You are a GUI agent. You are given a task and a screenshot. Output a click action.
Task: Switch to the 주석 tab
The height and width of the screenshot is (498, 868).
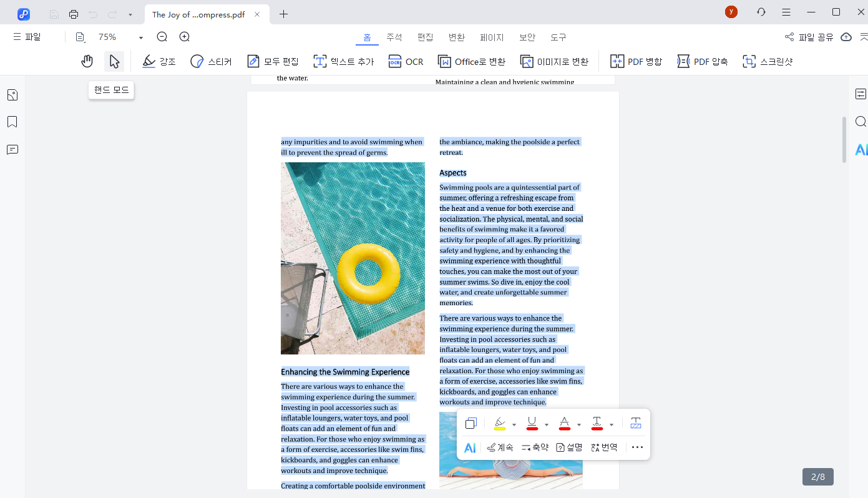click(x=394, y=37)
